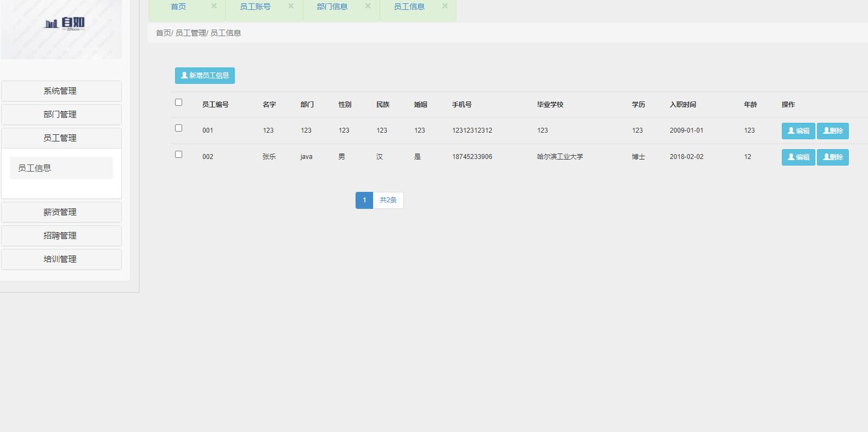Delete employee 001 using the 删除 button

click(832, 131)
